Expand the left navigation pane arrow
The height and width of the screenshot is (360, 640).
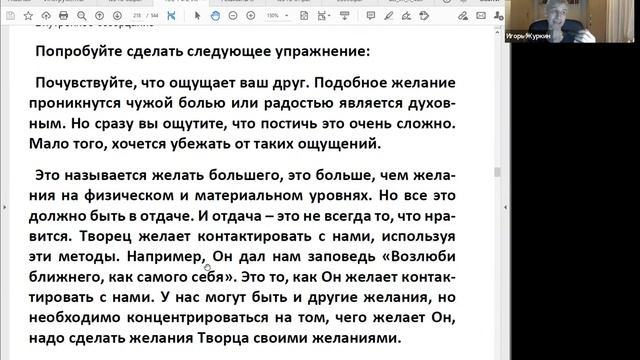[4, 207]
